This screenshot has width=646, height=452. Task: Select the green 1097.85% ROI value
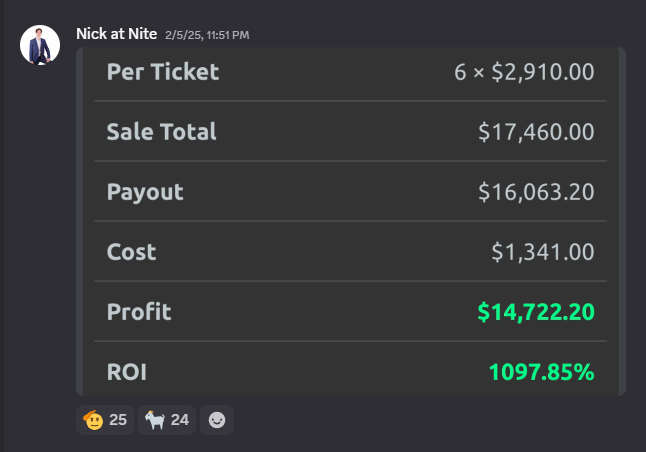click(541, 372)
